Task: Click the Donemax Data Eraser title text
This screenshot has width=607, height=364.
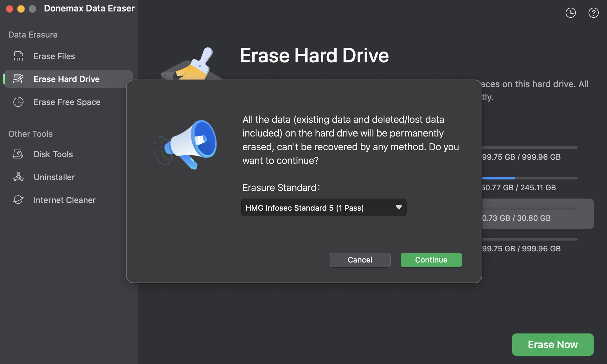Action: click(89, 8)
